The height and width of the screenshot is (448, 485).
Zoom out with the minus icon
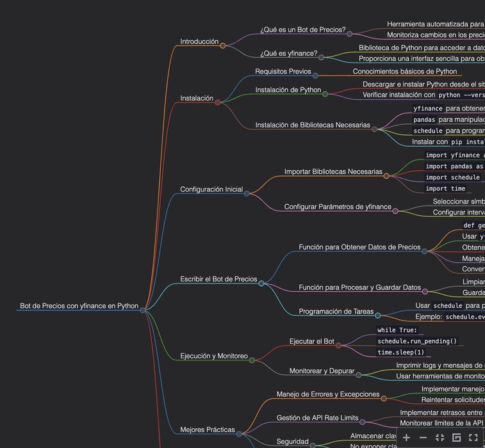pos(423,438)
